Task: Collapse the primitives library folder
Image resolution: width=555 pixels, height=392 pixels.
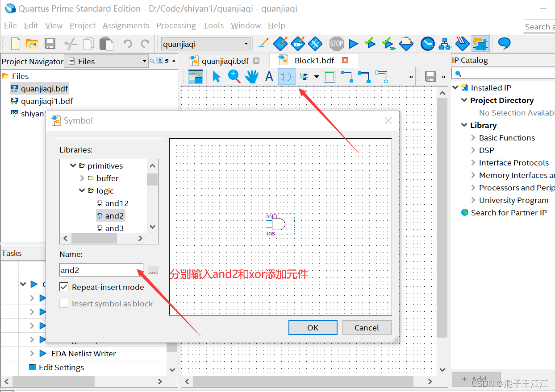Action: (x=73, y=166)
